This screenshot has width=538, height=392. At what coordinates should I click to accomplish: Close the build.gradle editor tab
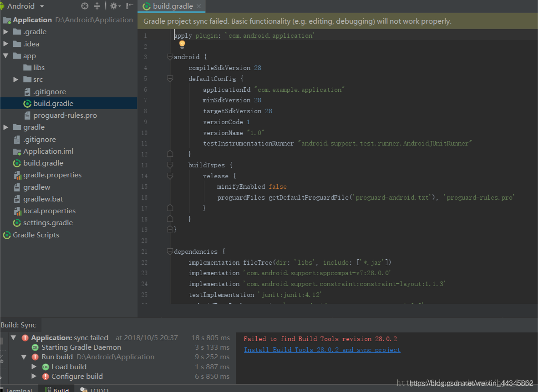[198, 6]
